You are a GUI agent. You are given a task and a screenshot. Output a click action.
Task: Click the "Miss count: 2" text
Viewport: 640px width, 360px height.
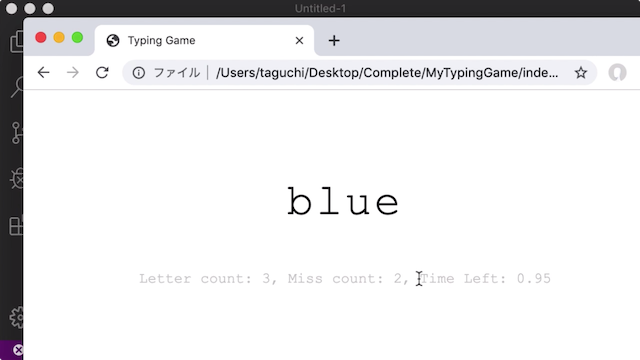tap(345, 279)
